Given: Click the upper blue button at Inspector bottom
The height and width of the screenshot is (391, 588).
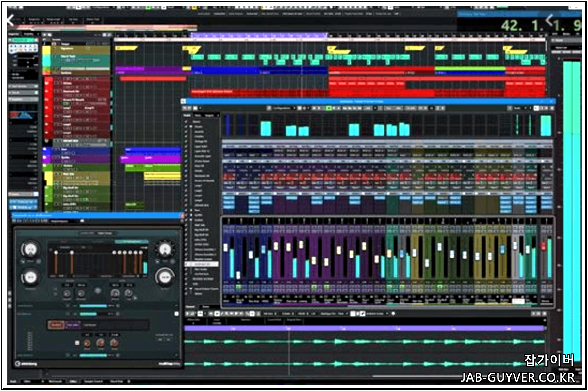Looking at the screenshot, I should [23, 201].
